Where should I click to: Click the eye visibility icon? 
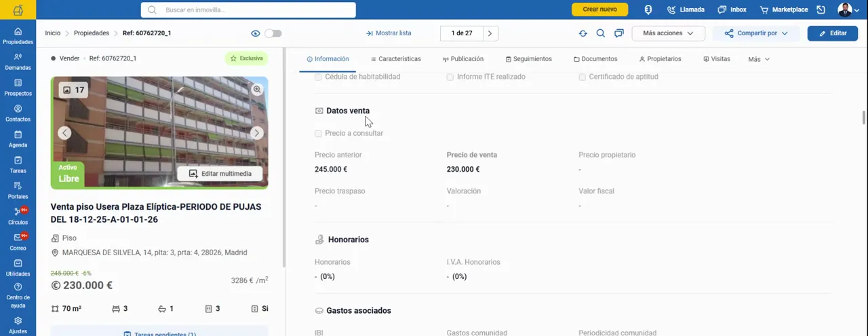[x=256, y=33]
